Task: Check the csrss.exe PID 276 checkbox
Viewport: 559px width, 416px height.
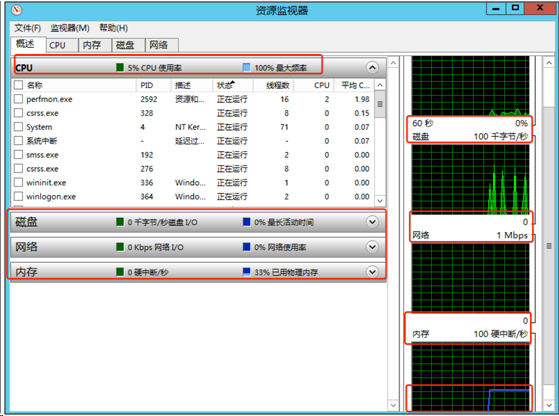Action: coord(18,168)
